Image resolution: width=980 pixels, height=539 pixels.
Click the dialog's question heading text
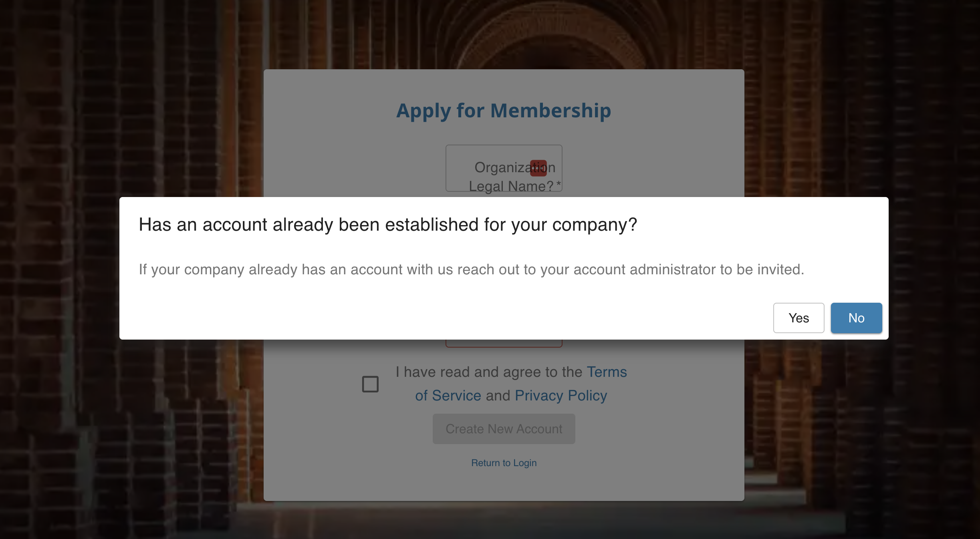point(387,225)
